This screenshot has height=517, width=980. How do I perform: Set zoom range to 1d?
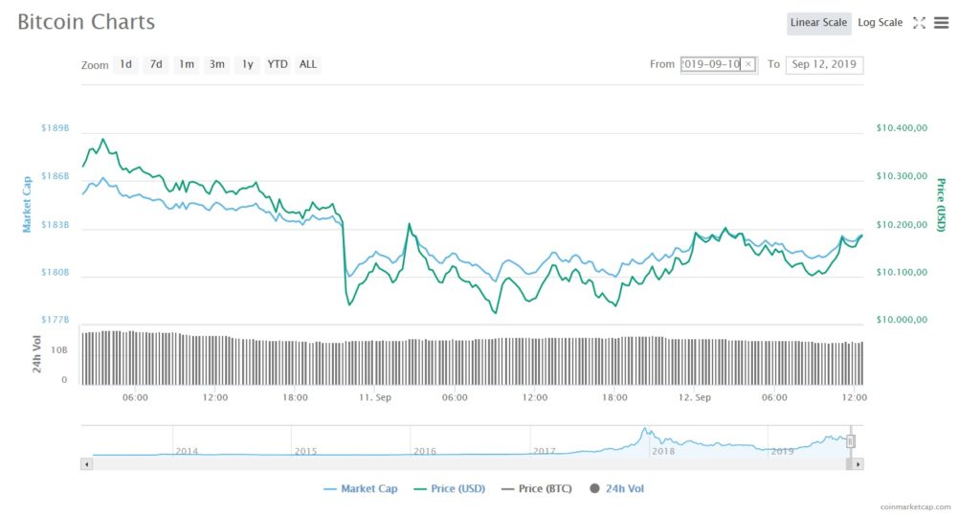pos(125,64)
